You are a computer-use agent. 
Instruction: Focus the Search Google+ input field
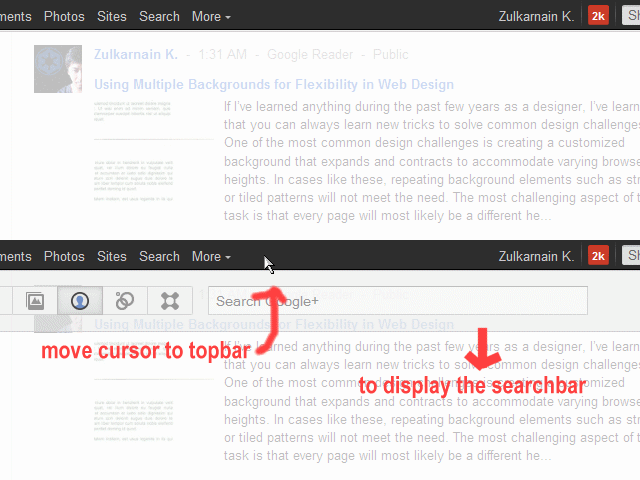[398, 301]
